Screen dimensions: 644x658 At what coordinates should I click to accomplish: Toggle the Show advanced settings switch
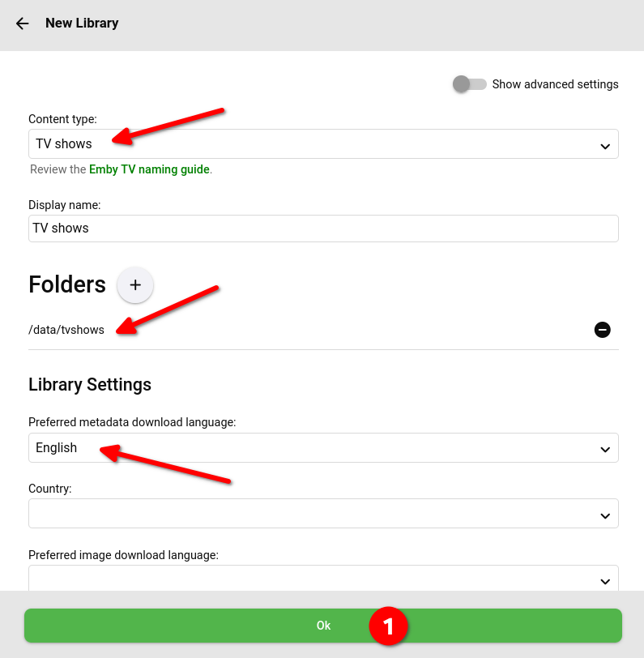pos(469,84)
